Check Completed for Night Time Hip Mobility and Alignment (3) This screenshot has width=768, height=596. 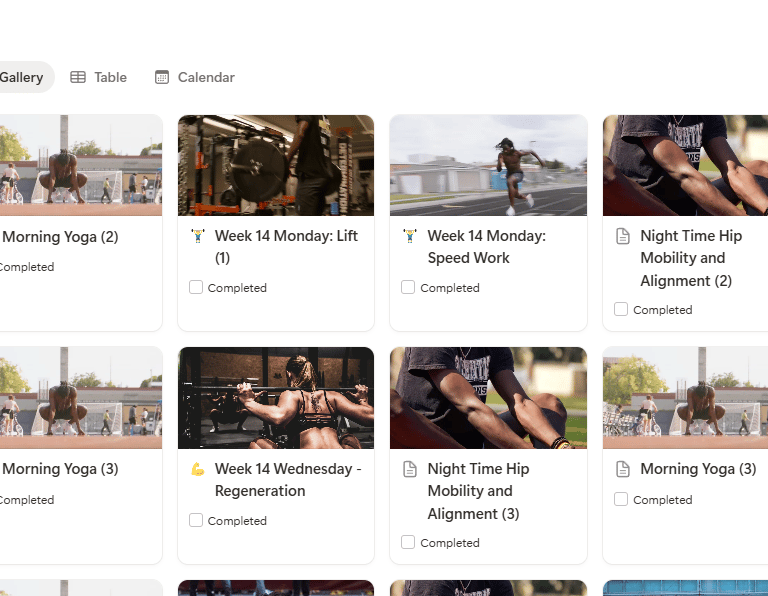pos(408,542)
